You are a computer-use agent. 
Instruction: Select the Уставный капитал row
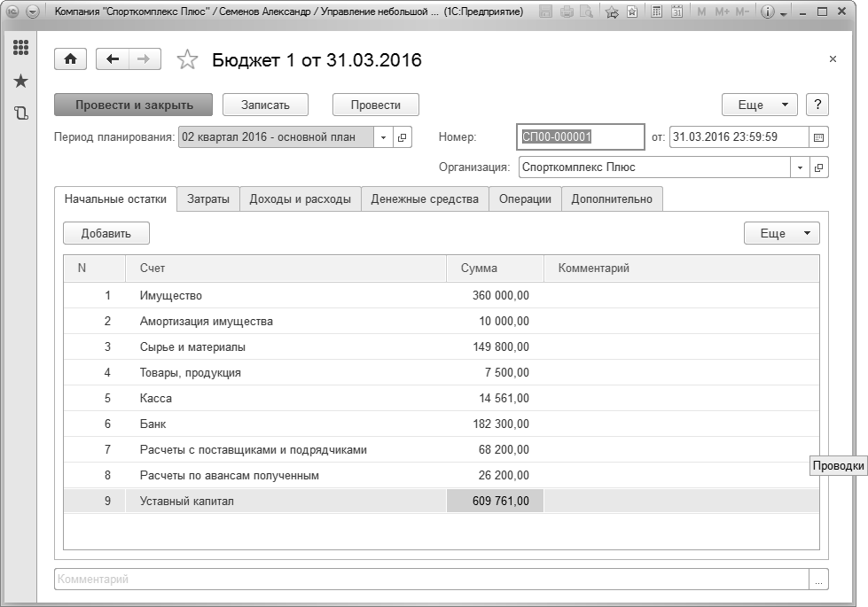442,501
